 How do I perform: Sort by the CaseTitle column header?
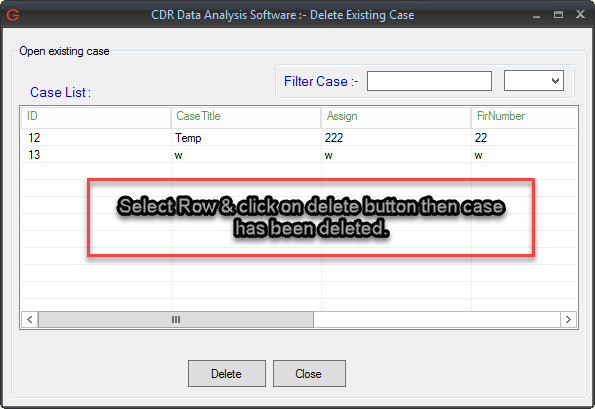click(246, 117)
